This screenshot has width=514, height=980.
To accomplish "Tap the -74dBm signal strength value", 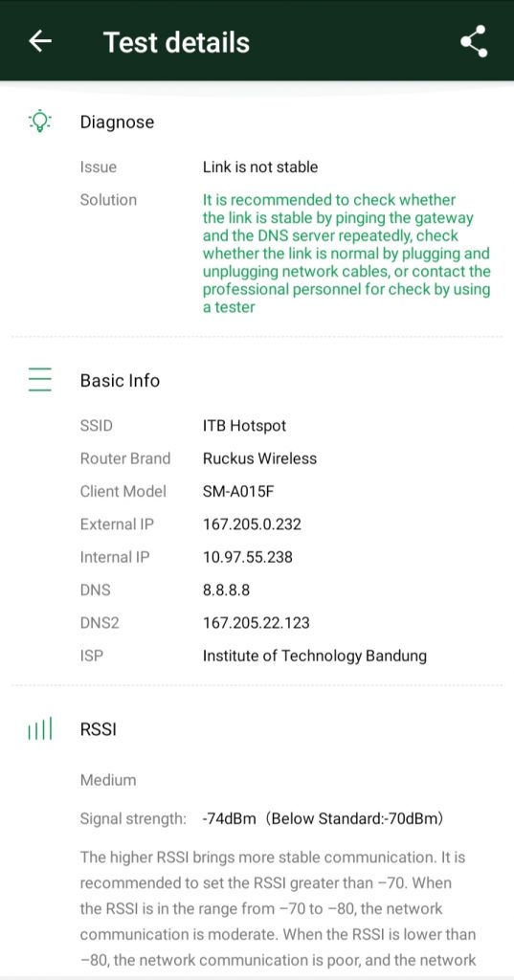I will (x=229, y=818).
